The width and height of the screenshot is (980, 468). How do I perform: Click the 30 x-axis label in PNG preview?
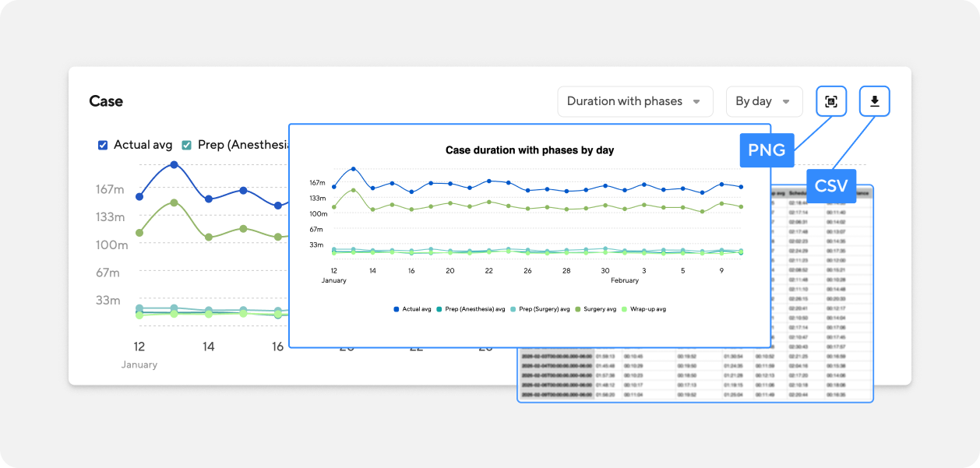[605, 271]
